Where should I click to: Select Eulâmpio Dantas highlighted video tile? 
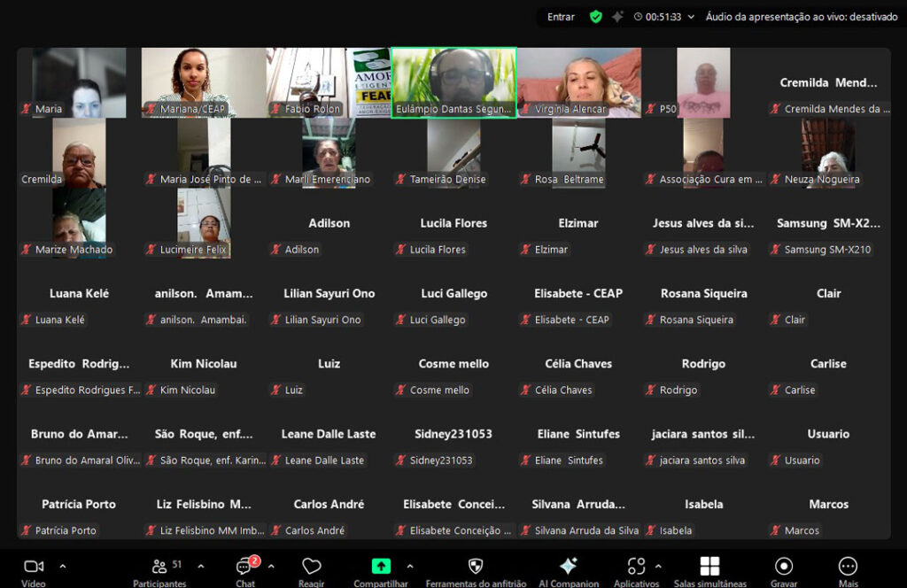[453, 82]
